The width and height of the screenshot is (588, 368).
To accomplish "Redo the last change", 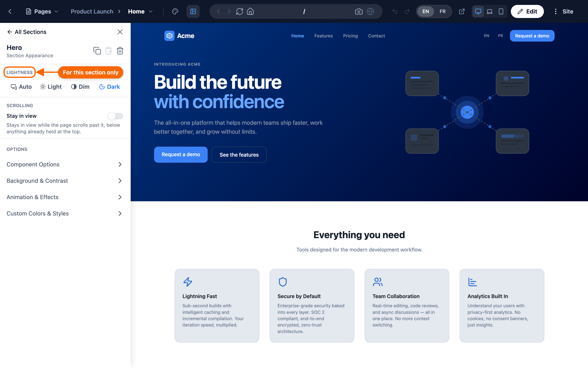I will (x=407, y=11).
